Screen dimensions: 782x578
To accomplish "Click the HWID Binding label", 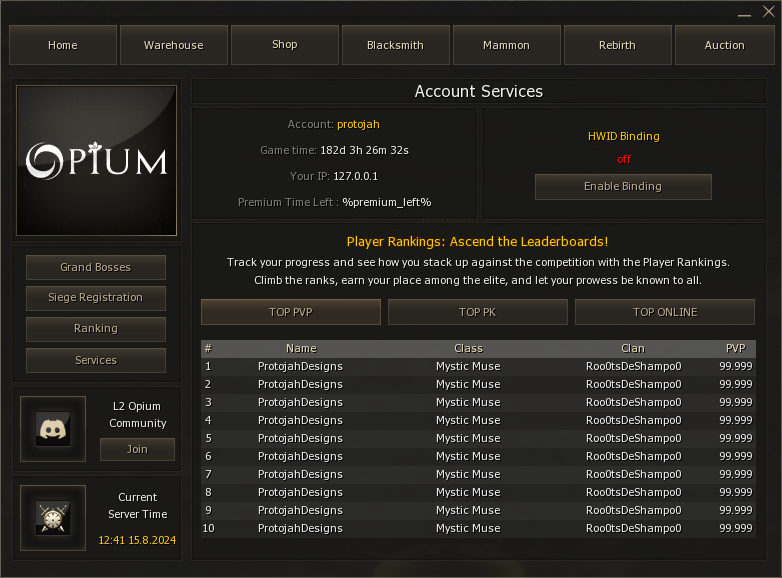I will [623, 136].
